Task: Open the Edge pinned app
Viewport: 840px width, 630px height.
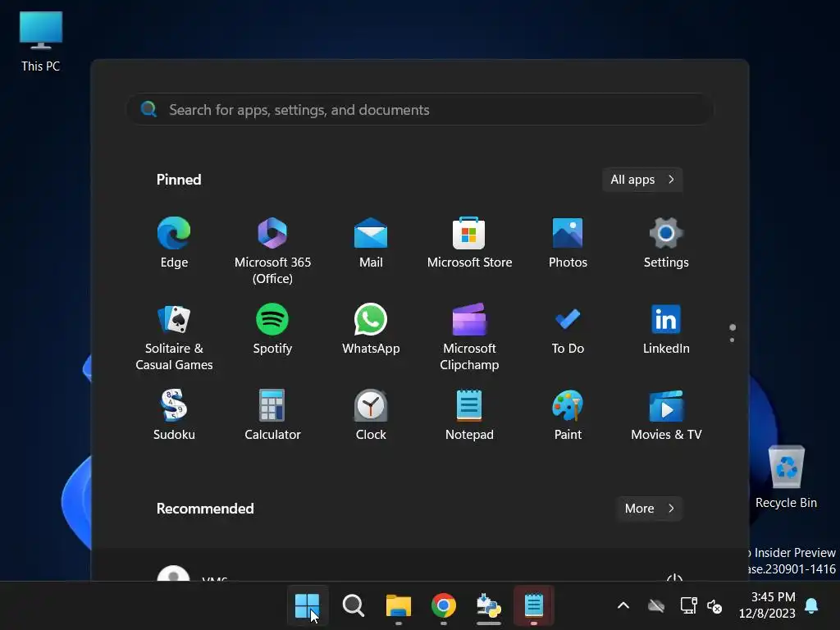Action: [x=174, y=242]
